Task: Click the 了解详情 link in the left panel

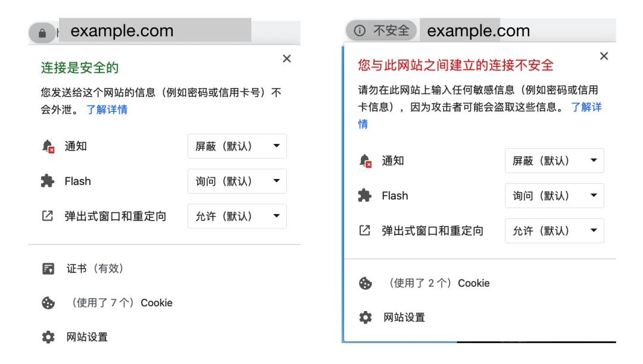Action: pos(107,109)
